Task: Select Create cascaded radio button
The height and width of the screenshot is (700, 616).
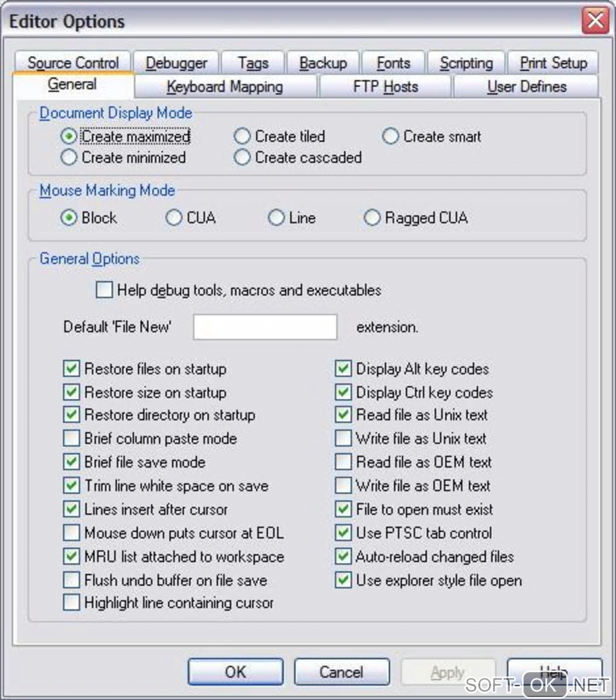Action: (x=242, y=158)
